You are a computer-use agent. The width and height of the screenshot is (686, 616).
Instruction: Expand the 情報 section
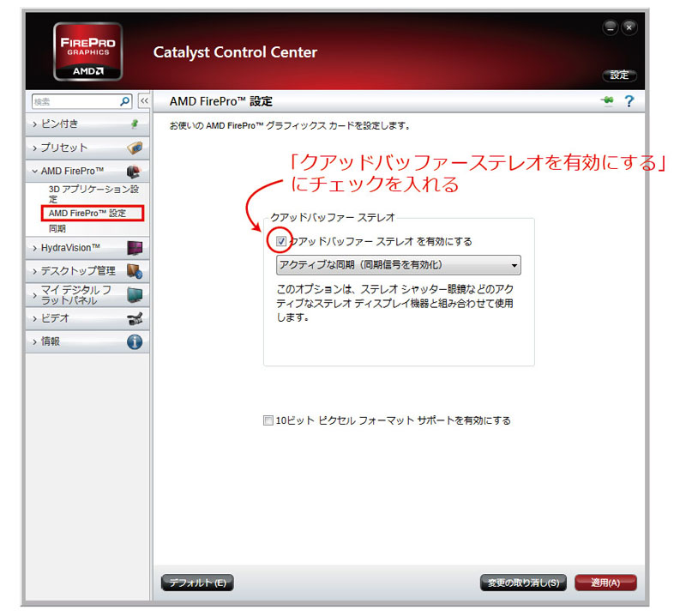(x=87, y=342)
